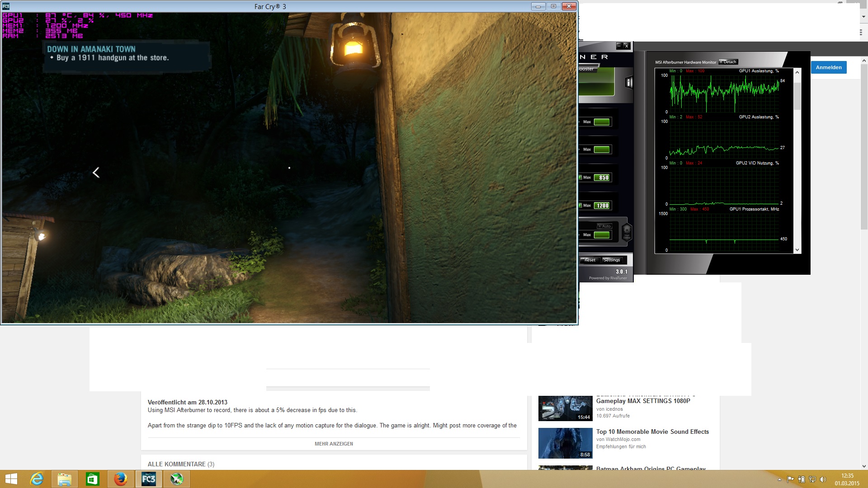Viewport: 868px width, 488px height.
Task: Click the taskbar clock showing 12:35
Action: (x=847, y=479)
